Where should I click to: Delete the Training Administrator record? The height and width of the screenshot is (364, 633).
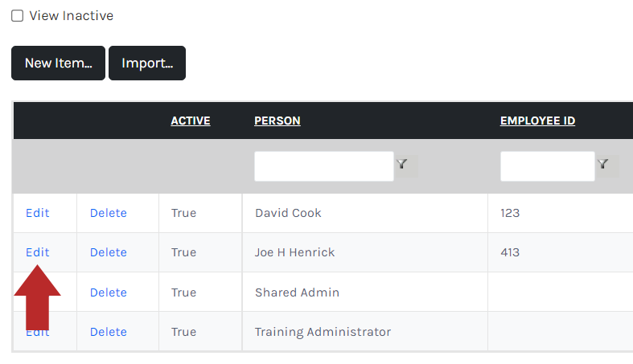tap(109, 332)
